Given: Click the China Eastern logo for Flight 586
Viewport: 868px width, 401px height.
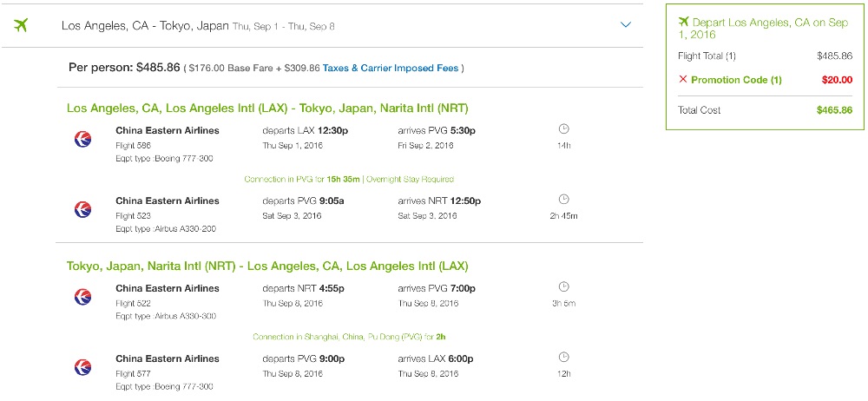Looking at the screenshot, I should (x=83, y=138).
